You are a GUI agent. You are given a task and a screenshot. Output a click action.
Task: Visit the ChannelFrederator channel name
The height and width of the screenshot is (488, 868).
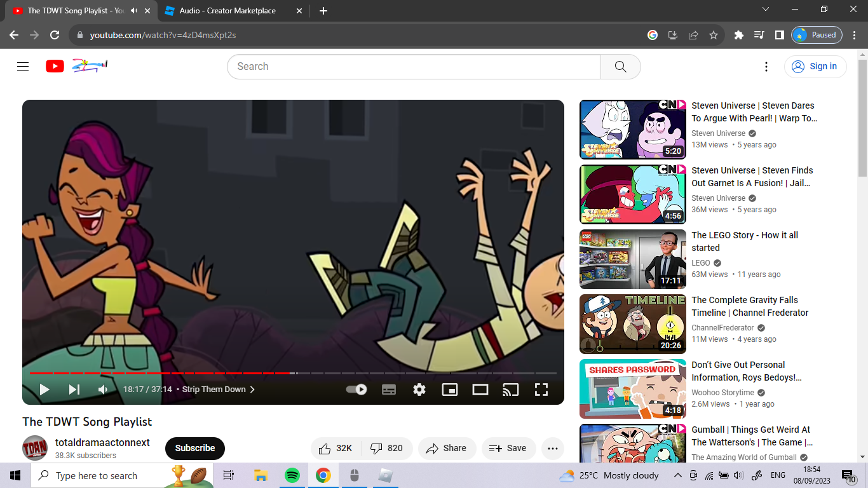(x=722, y=328)
